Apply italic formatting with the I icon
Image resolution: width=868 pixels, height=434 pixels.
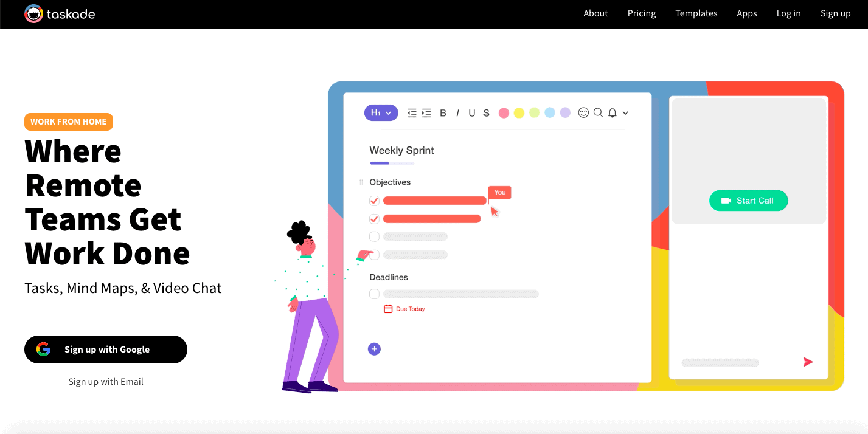[457, 113]
